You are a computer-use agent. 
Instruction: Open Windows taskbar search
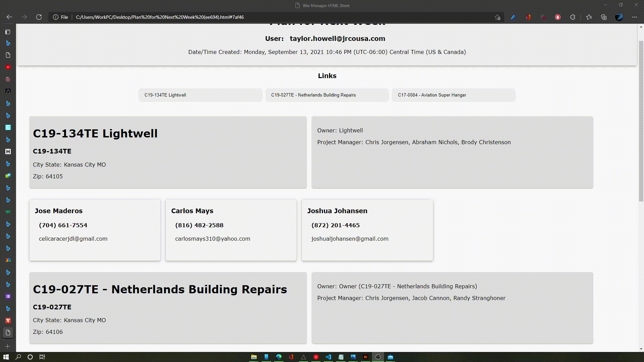click(18, 357)
